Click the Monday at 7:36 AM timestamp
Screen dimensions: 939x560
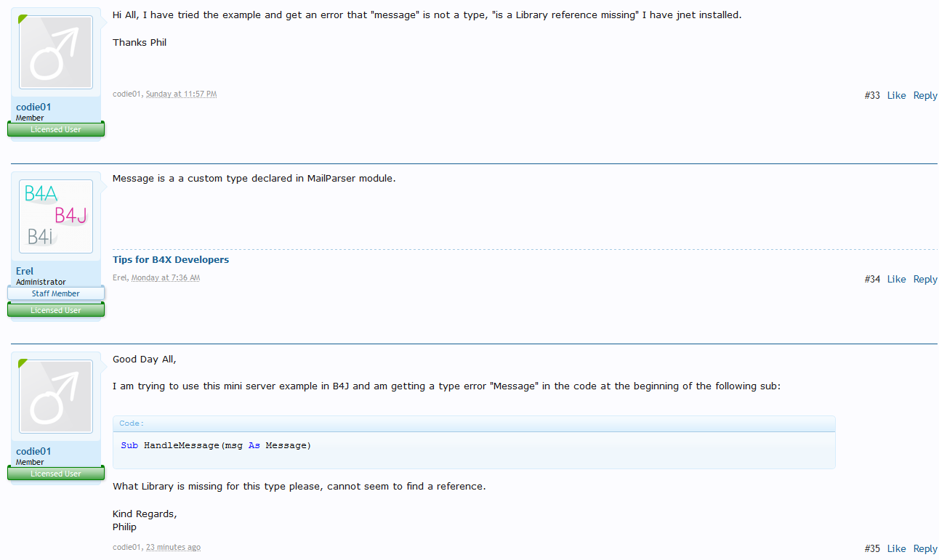tap(165, 277)
